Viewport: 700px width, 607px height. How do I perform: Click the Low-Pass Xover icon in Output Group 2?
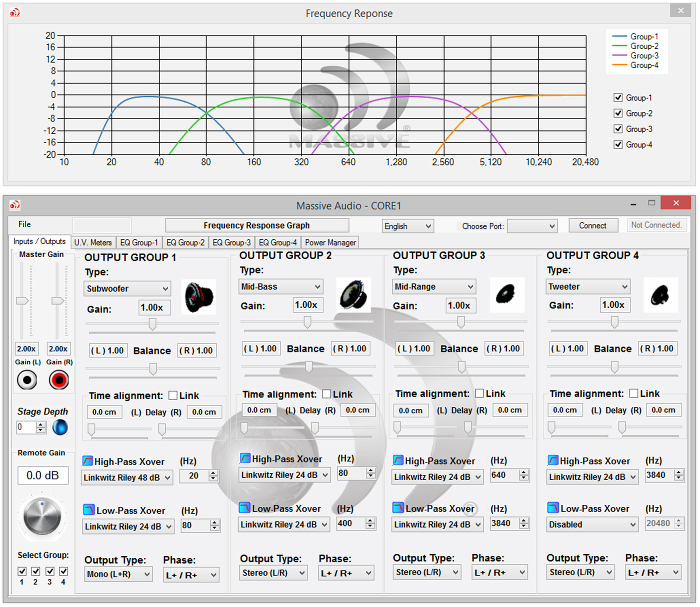click(244, 508)
